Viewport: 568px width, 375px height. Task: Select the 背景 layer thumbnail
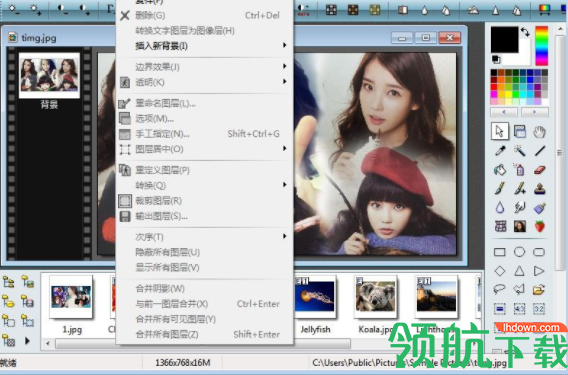pyautogui.click(x=49, y=75)
